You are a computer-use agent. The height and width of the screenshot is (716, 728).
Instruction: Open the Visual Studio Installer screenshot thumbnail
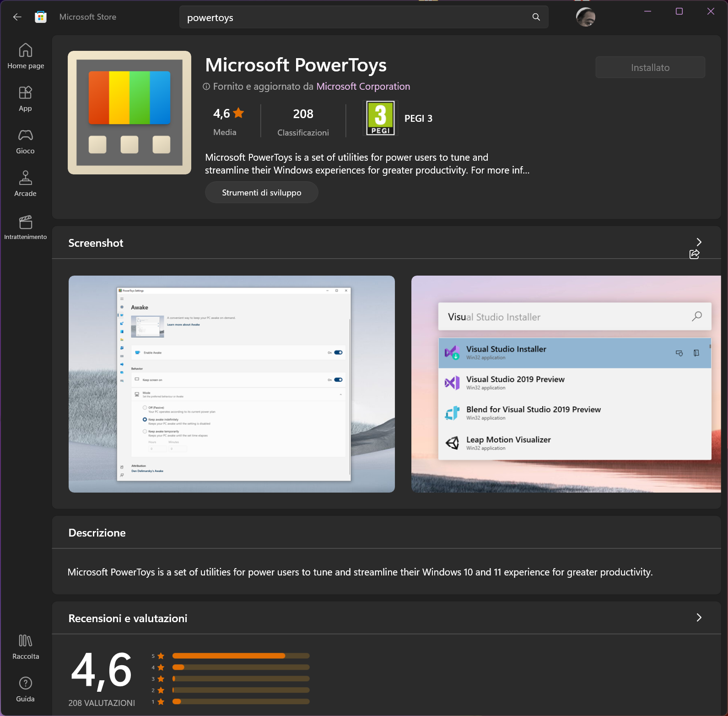pos(566,384)
